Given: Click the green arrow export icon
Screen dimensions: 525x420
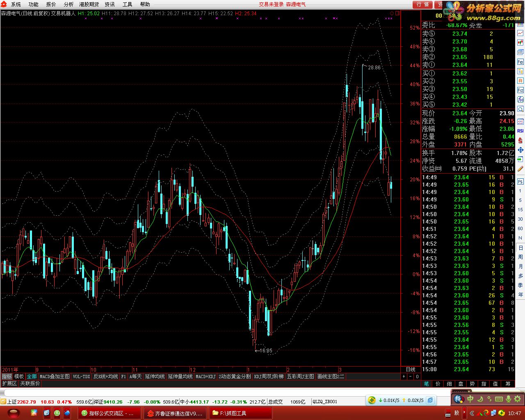Looking at the screenshot, I should (x=520, y=159).
